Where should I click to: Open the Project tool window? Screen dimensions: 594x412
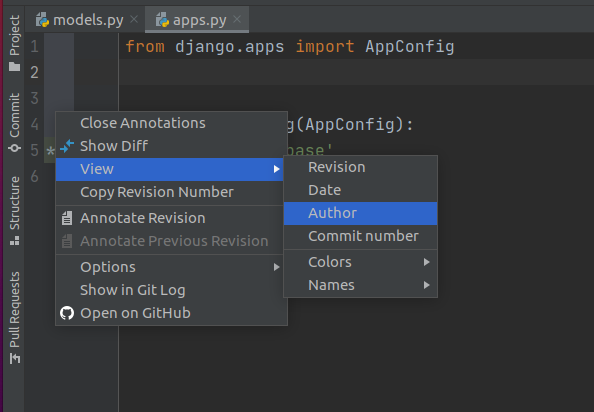click(x=14, y=43)
